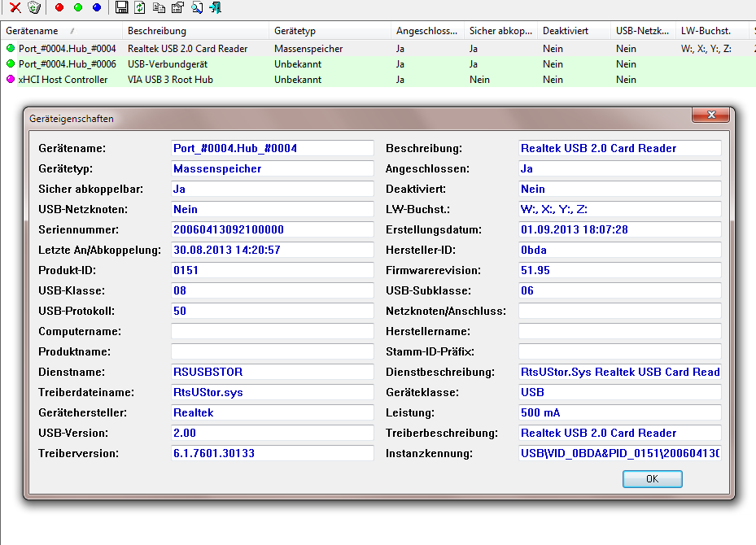Click the recycle bin uninstall device icon
The image size is (756, 545).
(x=33, y=7)
